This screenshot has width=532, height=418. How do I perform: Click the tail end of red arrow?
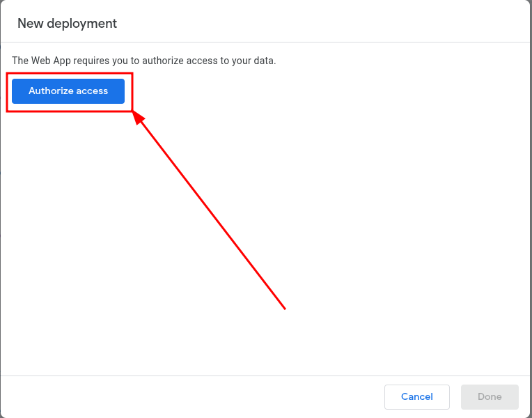click(x=285, y=308)
